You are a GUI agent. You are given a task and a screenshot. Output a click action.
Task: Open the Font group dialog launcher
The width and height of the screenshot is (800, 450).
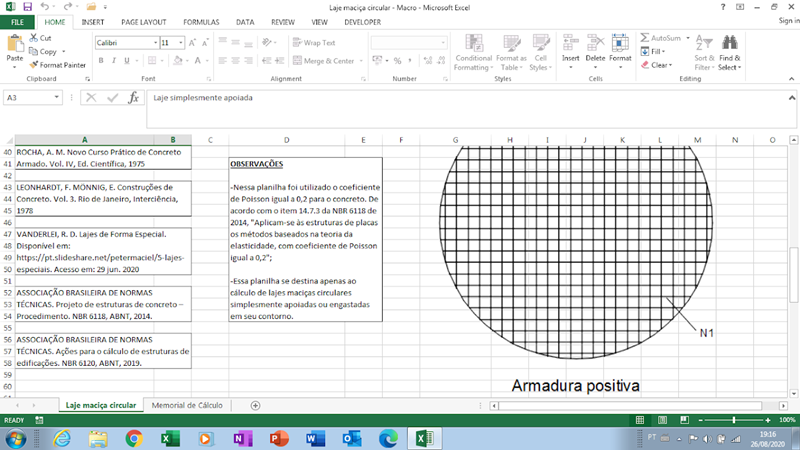tap(209, 79)
